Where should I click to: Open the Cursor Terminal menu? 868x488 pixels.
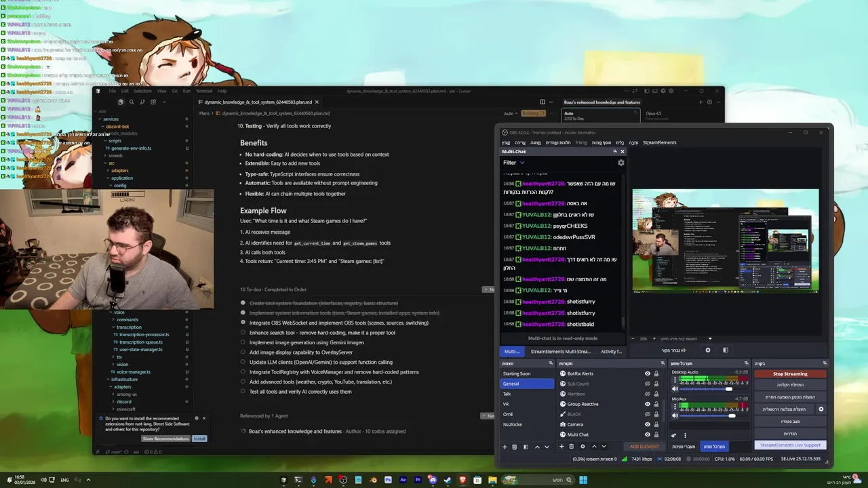[x=204, y=91]
